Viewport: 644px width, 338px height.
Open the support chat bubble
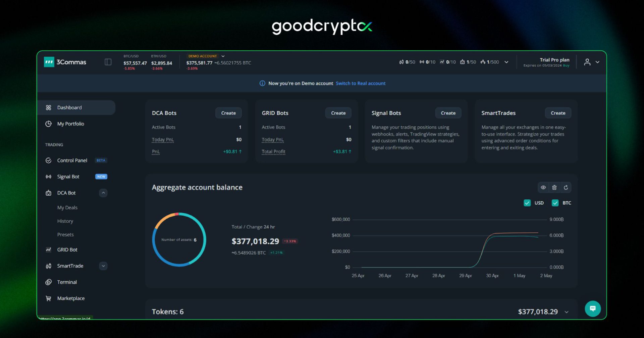click(x=593, y=308)
